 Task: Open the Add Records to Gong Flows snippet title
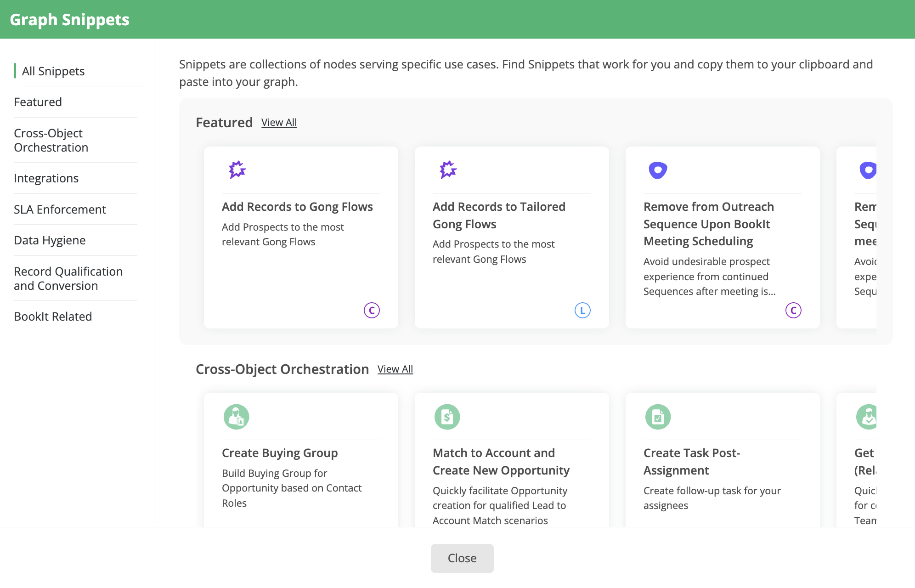coord(297,207)
